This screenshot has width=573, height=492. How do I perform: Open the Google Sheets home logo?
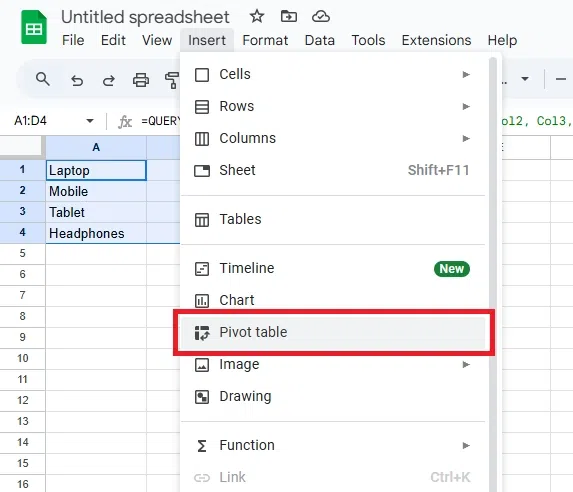(x=34, y=27)
